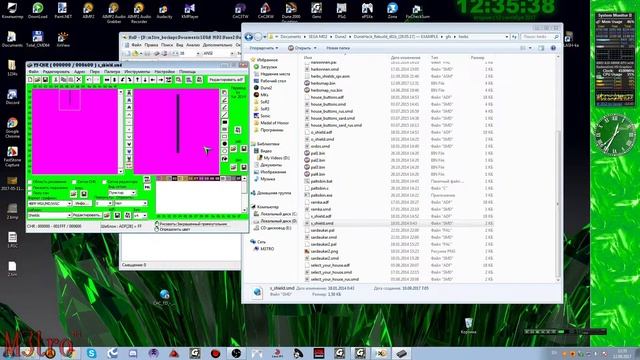Select the Line drawing tool in YY-CHR
The width and height of the screenshot is (640, 360).
(x=224, y=115)
